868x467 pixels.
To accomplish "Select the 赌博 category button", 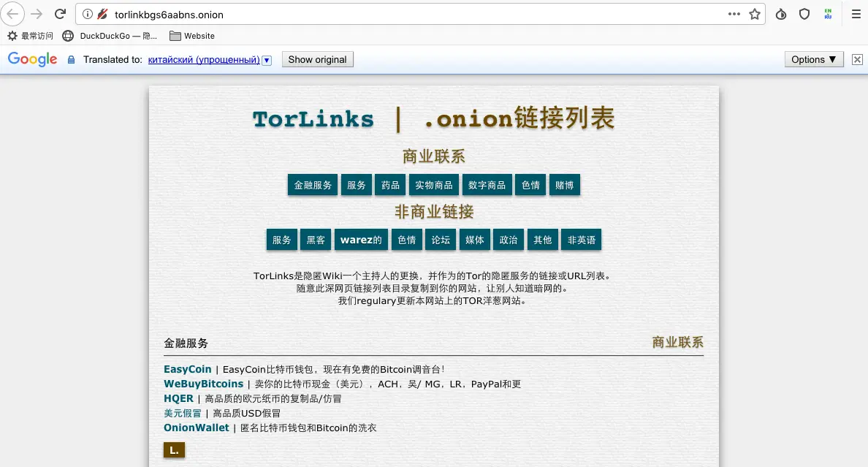I will (565, 185).
